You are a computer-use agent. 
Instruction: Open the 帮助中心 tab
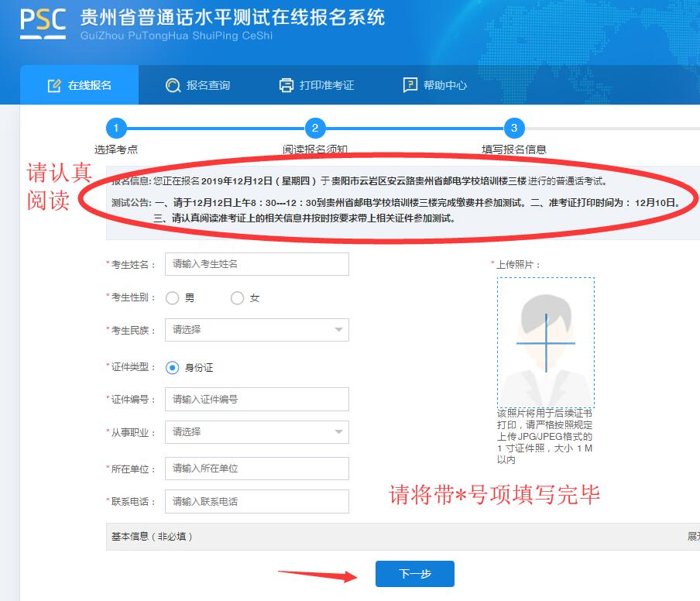(435, 85)
